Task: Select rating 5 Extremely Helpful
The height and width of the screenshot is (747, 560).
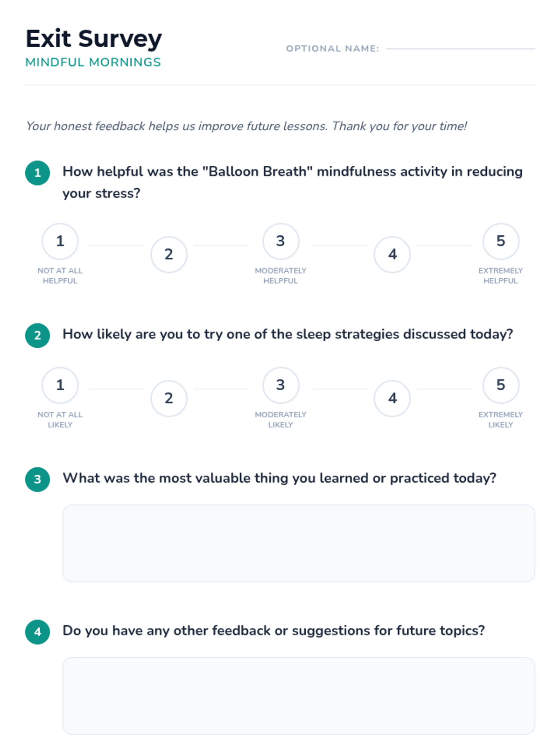Action: coord(501,241)
